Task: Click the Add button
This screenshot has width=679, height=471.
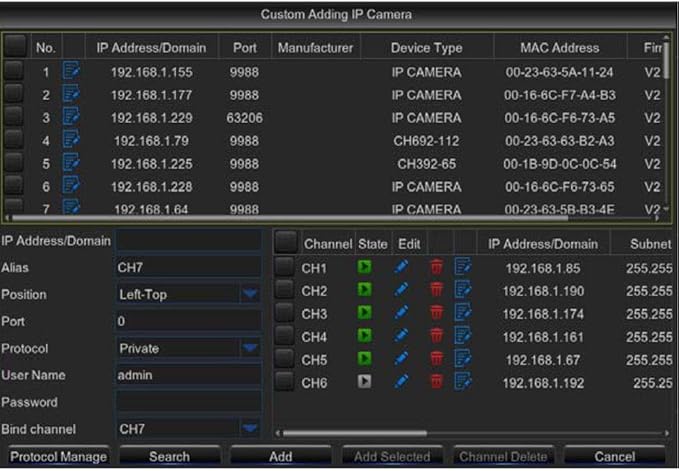Action: click(281, 456)
